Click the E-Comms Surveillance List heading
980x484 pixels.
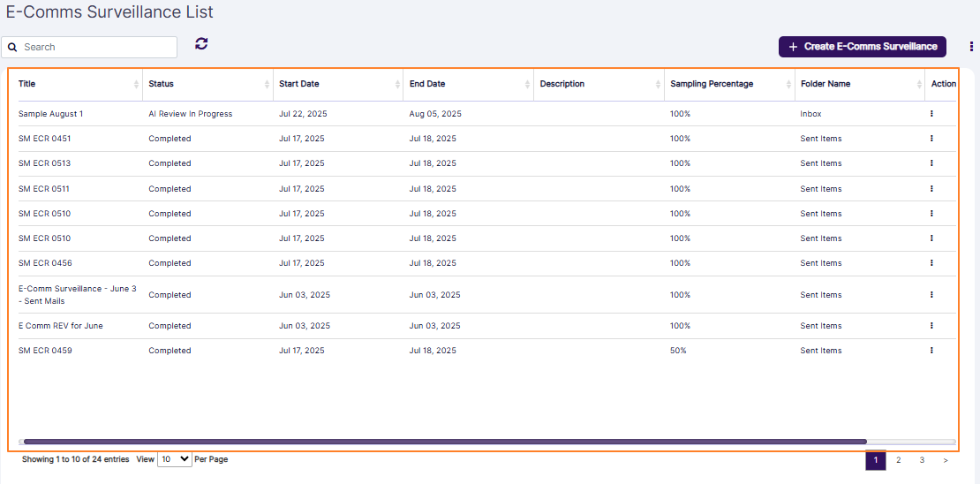point(109,11)
